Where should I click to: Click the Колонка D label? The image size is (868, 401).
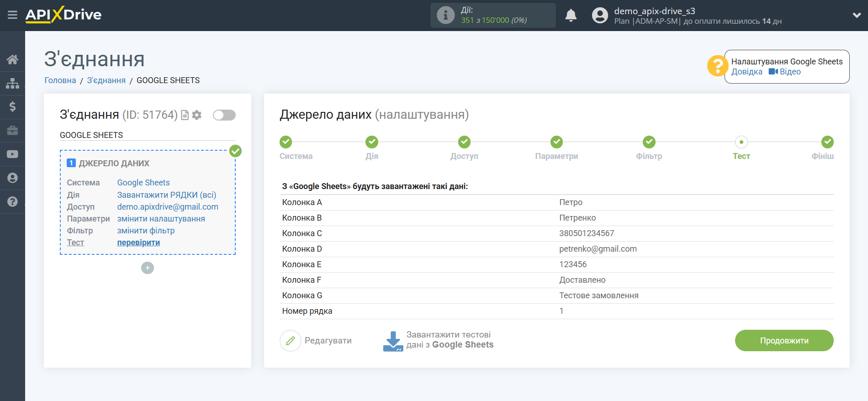(x=302, y=249)
